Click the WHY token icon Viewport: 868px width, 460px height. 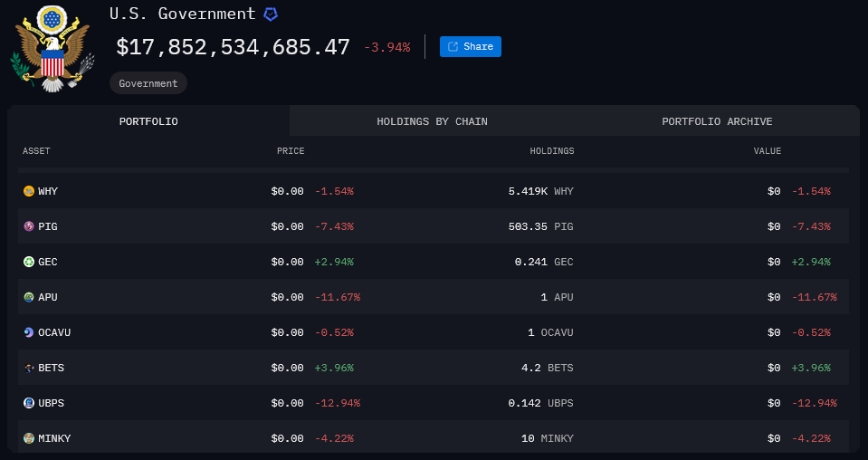(29, 191)
